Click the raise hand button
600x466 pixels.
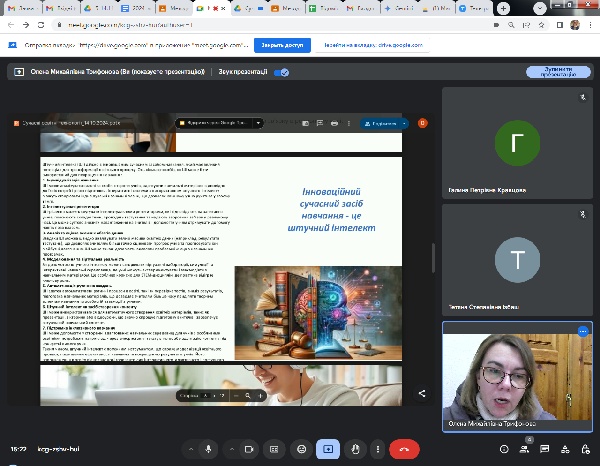[x=355, y=449]
